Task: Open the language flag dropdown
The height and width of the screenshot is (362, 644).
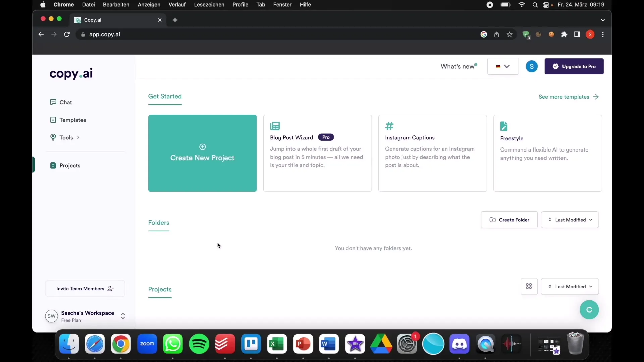Action: [503, 66]
